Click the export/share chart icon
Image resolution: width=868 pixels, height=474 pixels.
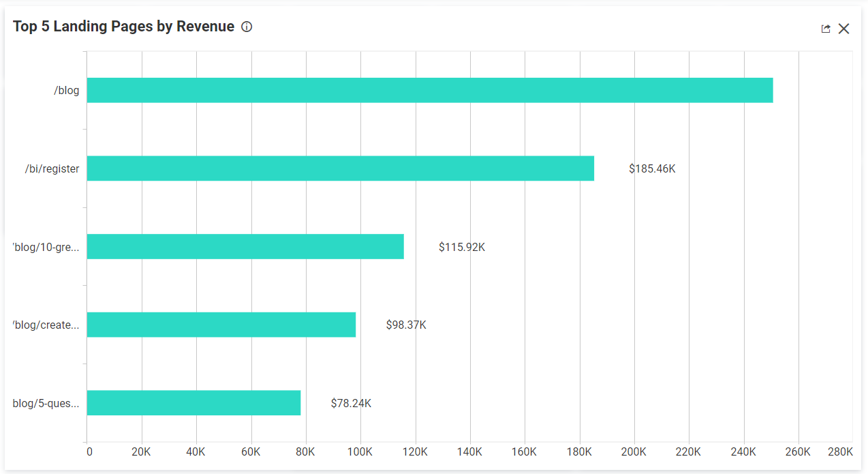tap(825, 29)
